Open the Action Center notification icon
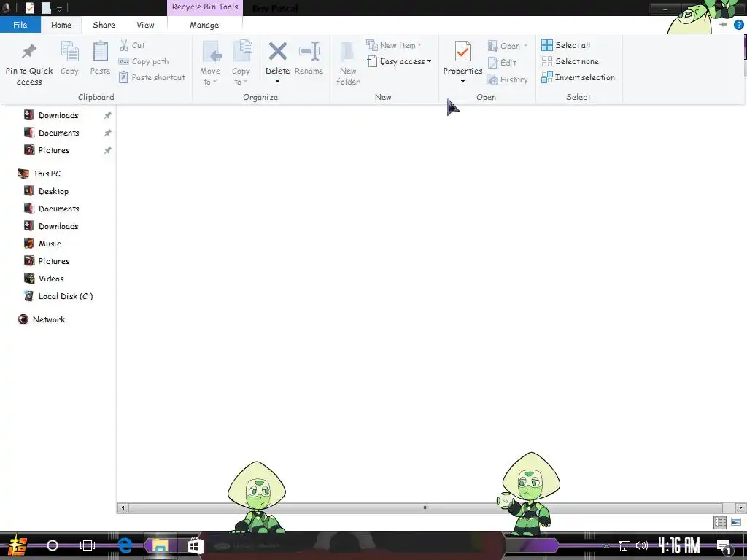747x560 pixels. [724, 545]
